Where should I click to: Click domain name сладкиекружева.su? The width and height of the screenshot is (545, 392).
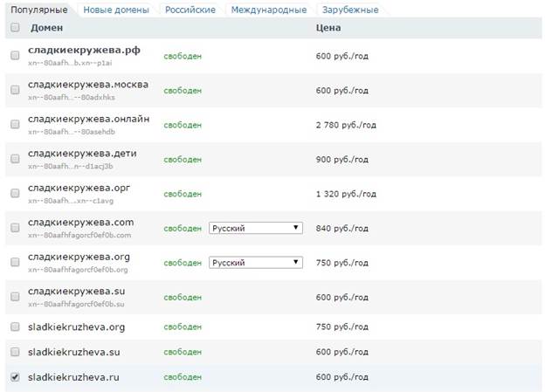point(77,292)
